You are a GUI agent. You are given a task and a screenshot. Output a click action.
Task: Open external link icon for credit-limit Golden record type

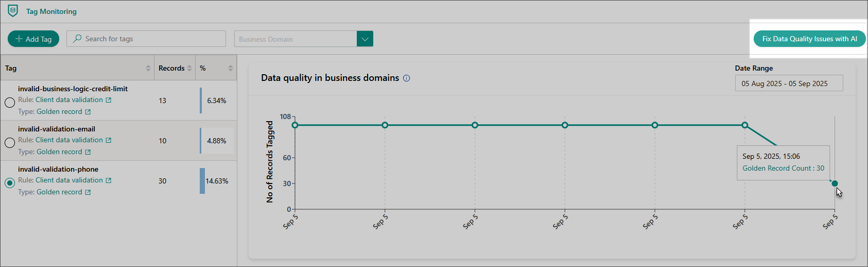tap(88, 112)
